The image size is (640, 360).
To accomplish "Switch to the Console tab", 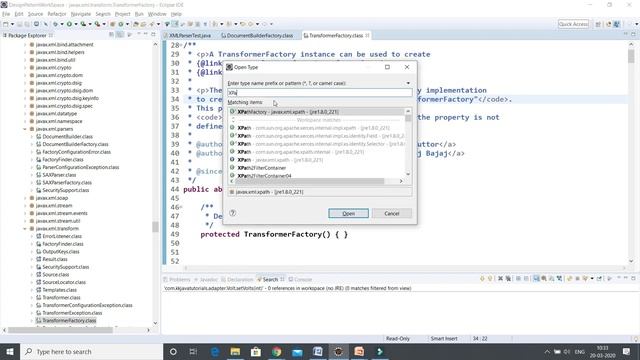I will (x=300, y=280).
